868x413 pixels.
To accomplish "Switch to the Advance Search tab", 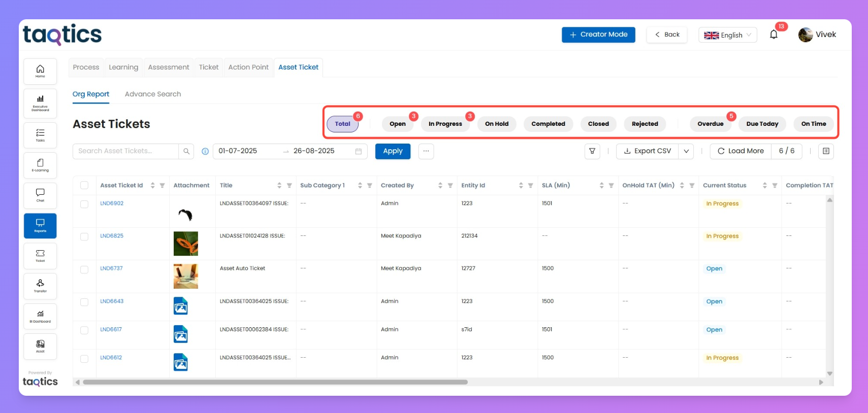I will (153, 94).
